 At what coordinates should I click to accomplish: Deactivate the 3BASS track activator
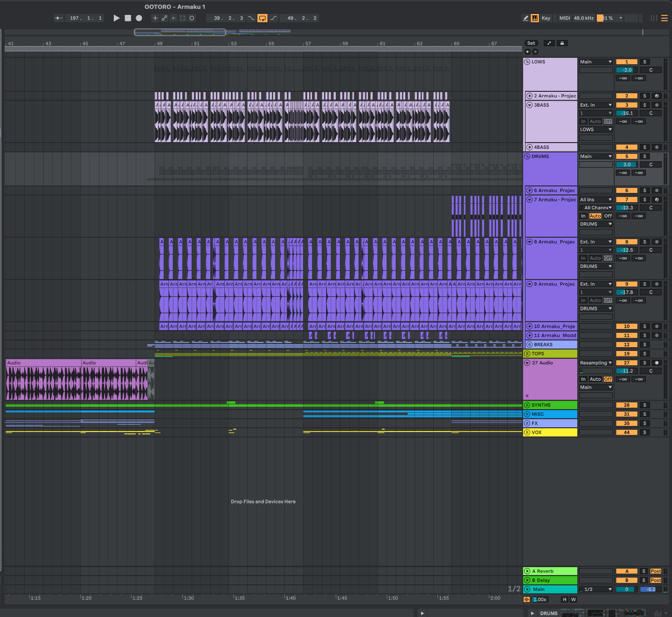tap(626, 105)
